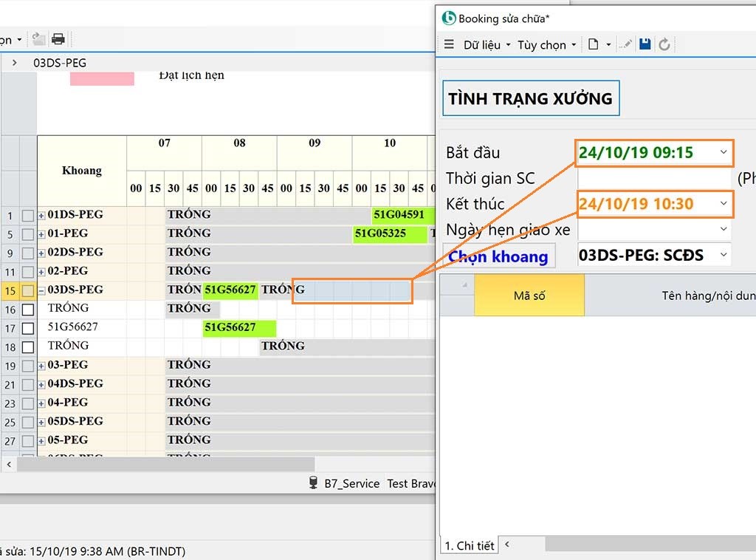Viewport: 756px width, 560px height.
Task: Click the export folder icon beside print
Action: coord(39,39)
